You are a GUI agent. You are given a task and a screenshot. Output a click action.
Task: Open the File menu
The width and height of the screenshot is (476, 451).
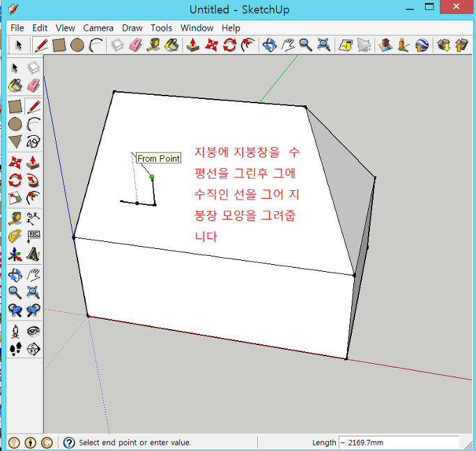pos(17,28)
